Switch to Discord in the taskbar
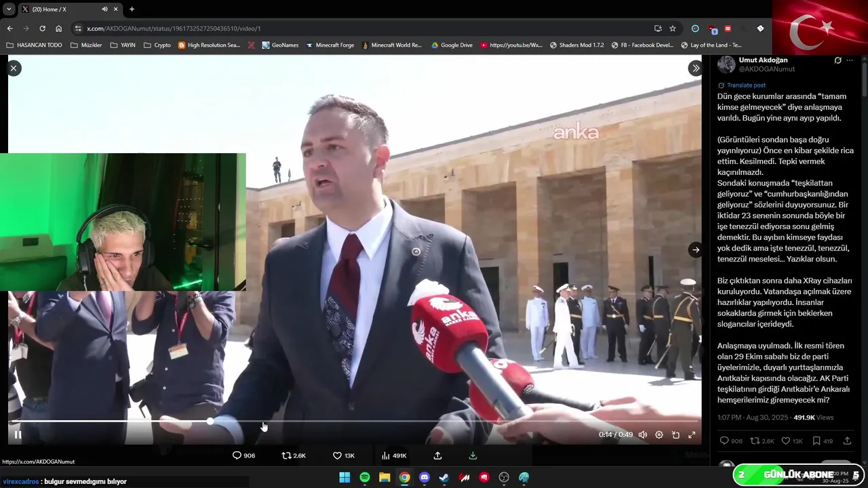 tap(425, 477)
